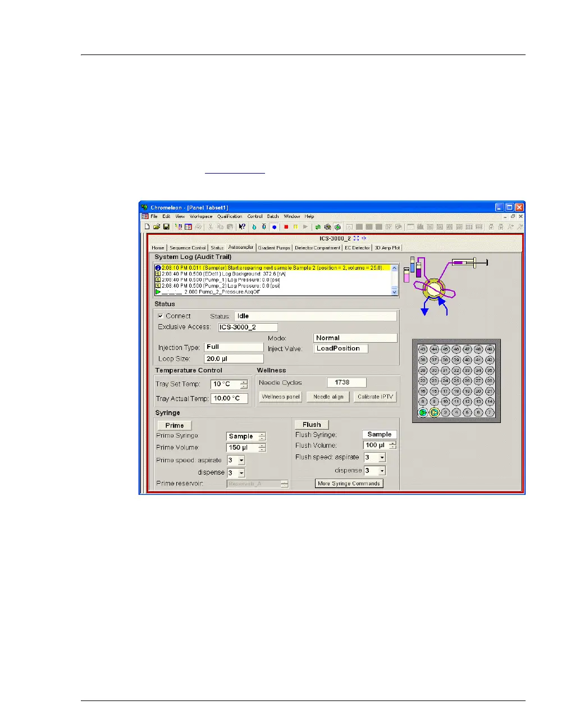
Task: Switch to the Gradient Pumps tab
Action: pos(274,248)
